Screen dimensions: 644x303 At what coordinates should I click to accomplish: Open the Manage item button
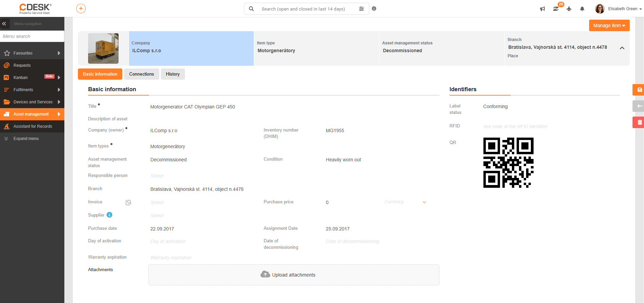click(609, 25)
